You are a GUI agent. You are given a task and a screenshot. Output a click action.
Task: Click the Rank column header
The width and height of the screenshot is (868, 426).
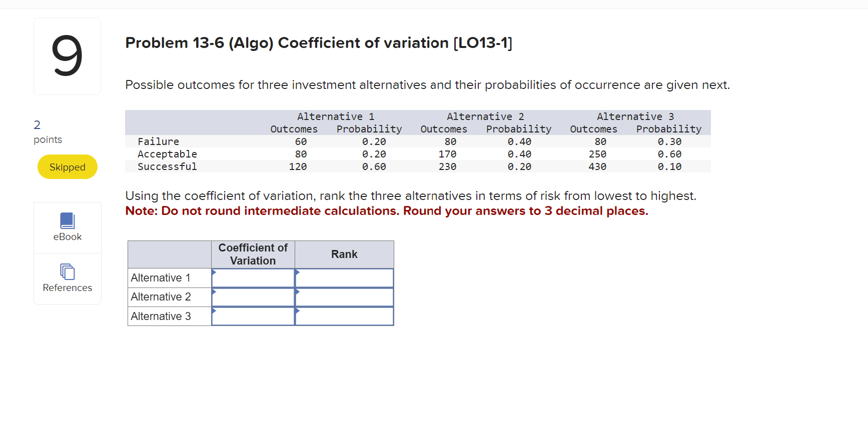click(x=344, y=254)
